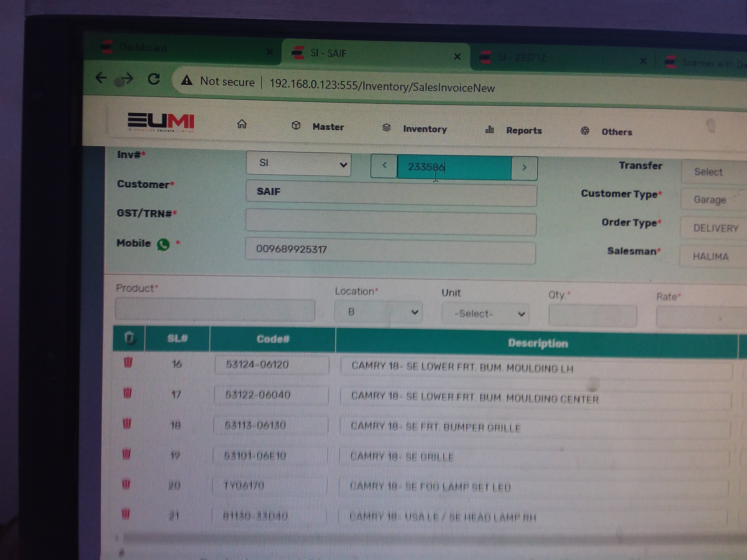Click the Description column header
Screen dimensions: 747x560
[x=538, y=343]
